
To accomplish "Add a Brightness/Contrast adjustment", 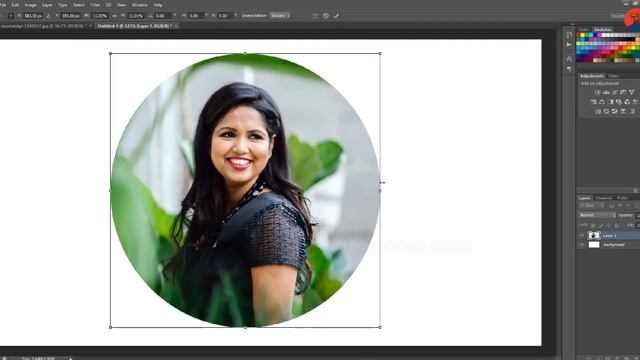I will [x=597, y=92].
